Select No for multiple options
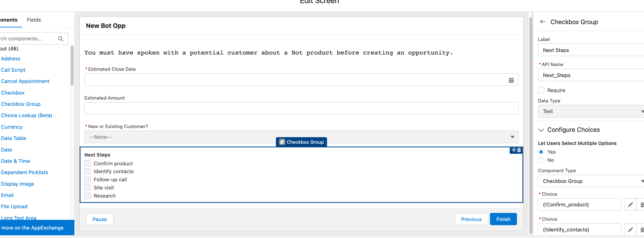The height and width of the screenshot is (238, 644). click(541, 160)
